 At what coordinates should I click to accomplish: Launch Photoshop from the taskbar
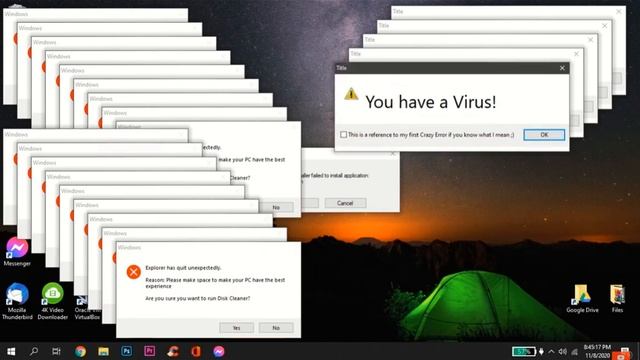127,351
